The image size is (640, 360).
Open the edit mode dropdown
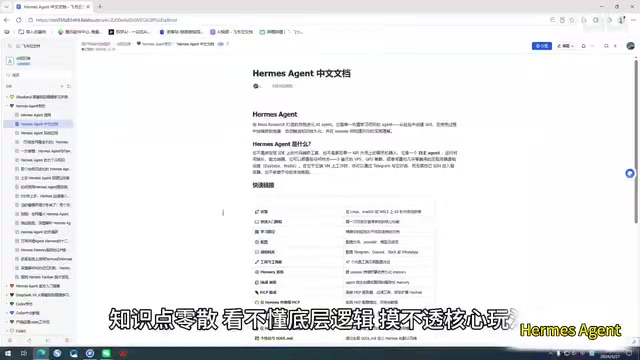point(565,46)
